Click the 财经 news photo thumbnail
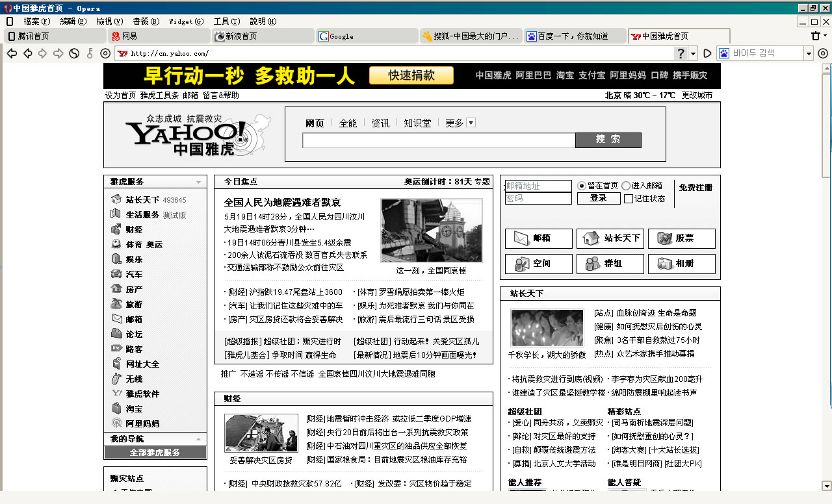The image size is (832, 504). pos(261,433)
